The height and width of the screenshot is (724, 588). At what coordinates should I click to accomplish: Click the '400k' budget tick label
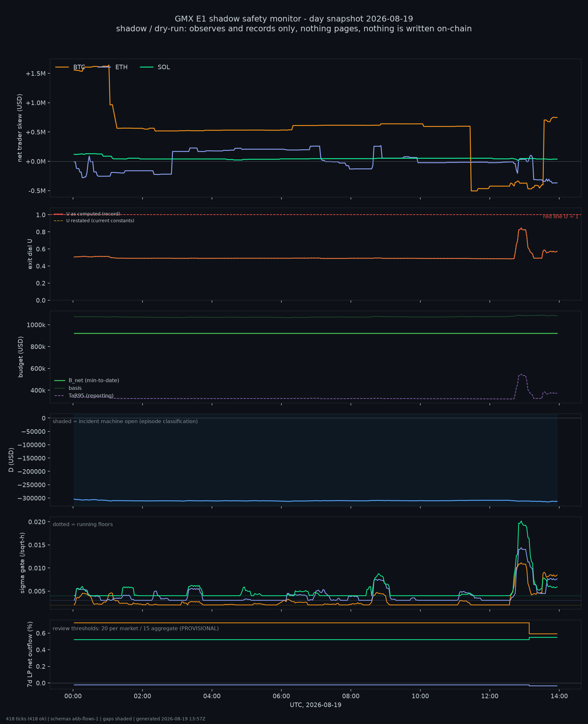click(x=37, y=390)
